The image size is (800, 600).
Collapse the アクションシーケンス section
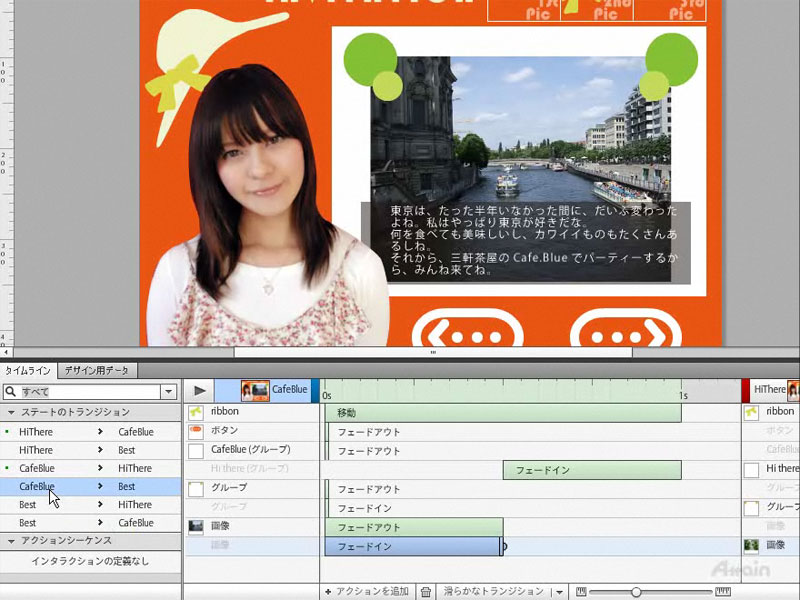tap(11, 541)
